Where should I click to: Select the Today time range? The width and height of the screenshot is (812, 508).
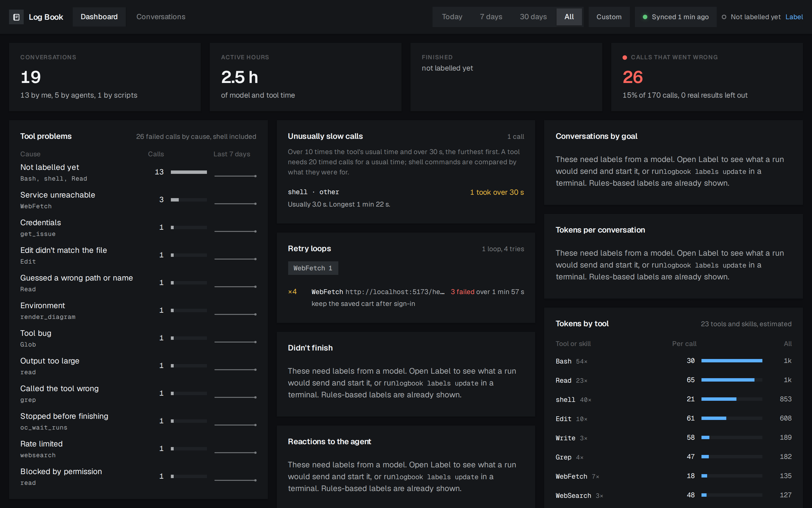click(452, 17)
